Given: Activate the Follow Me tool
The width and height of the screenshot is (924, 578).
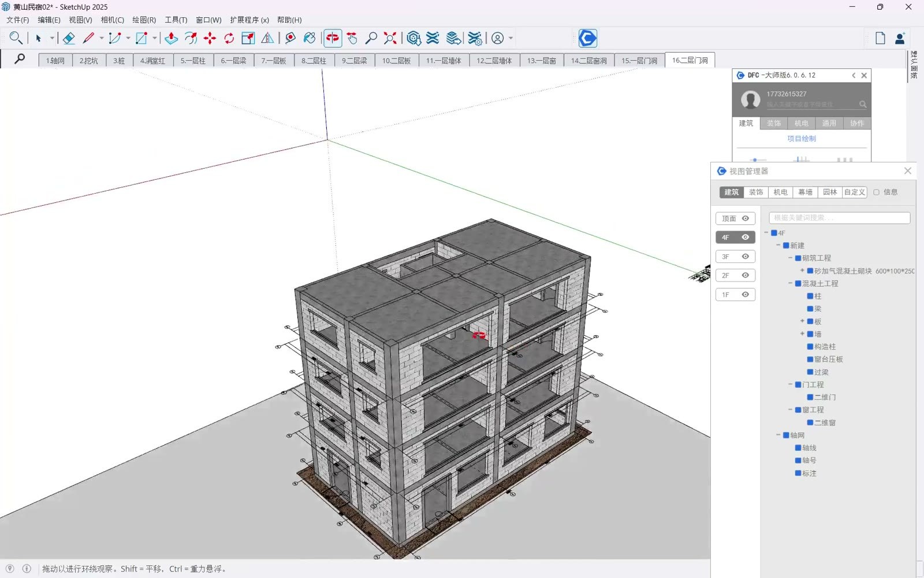Looking at the screenshot, I should (191, 38).
